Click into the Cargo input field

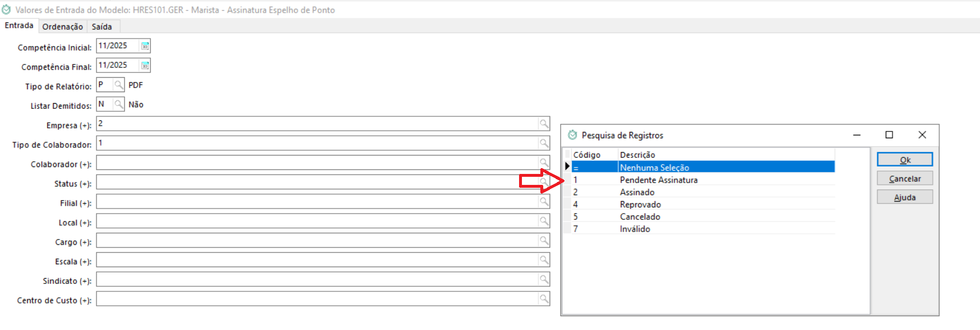coord(317,241)
